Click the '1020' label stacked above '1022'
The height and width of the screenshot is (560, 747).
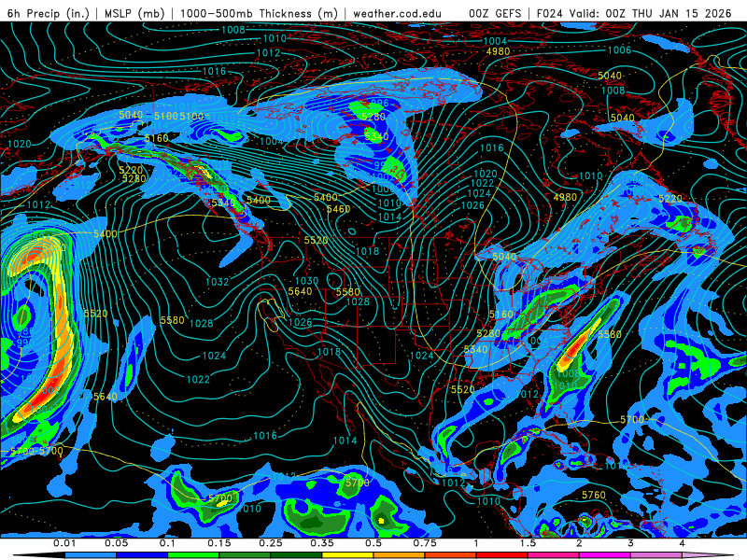(486, 174)
